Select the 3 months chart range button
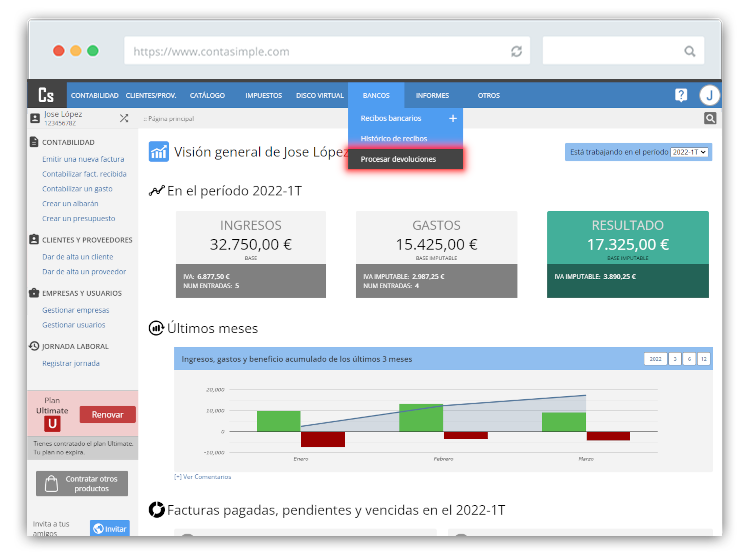750x552 pixels. pyautogui.click(x=675, y=359)
